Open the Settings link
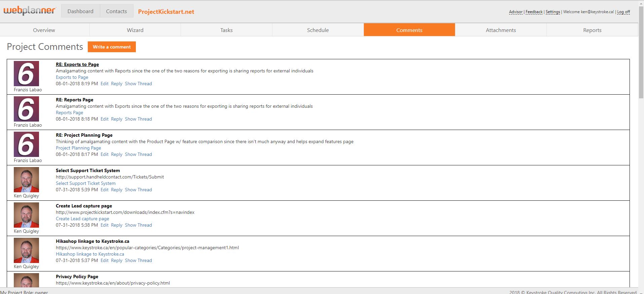 (x=553, y=12)
